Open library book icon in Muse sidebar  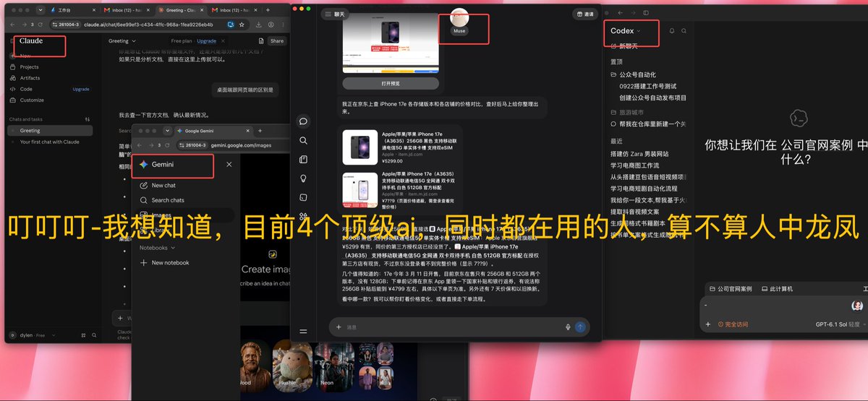pos(304,160)
